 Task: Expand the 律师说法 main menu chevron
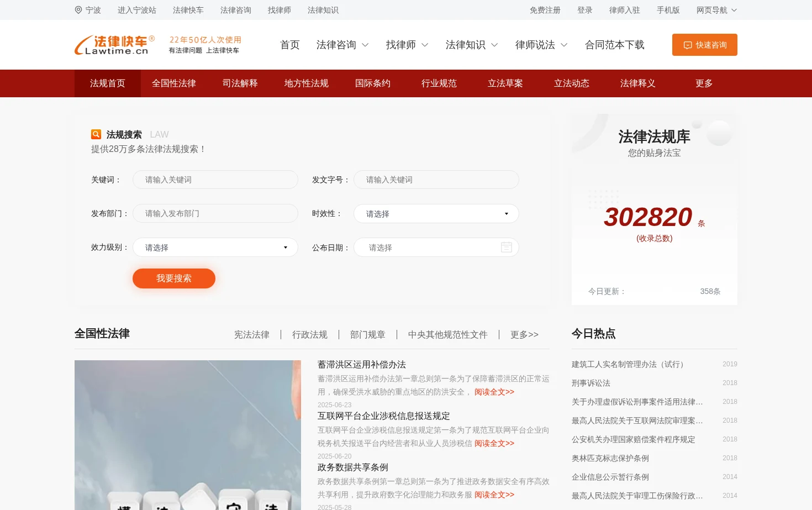[x=564, y=45]
